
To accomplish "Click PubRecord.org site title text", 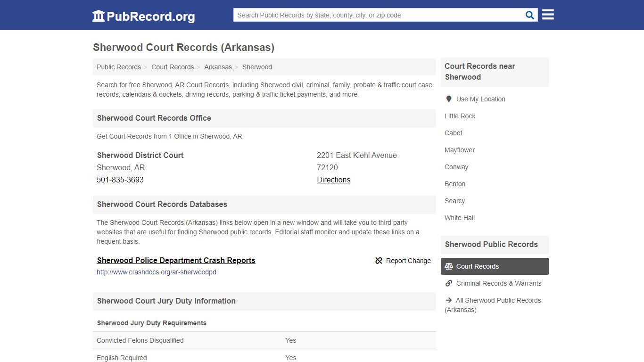I will point(151,16).
